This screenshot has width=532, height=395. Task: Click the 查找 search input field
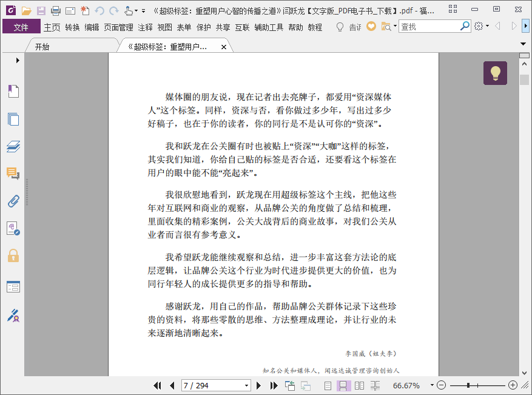point(429,27)
